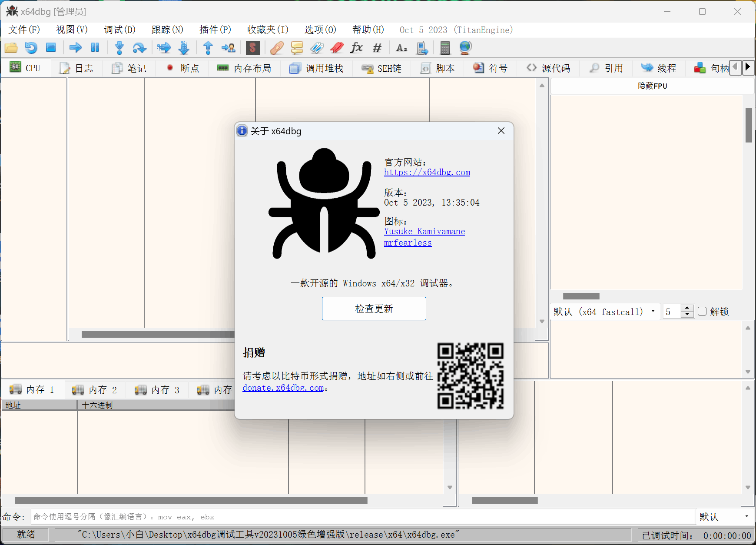
Task: Increase the argument count spinner value
Action: [687, 308]
